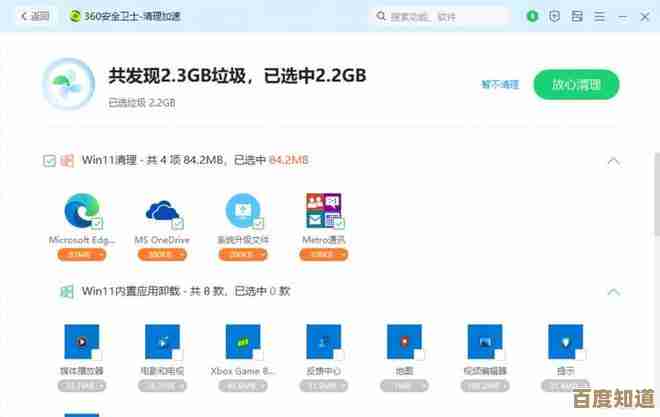The width and height of the screenshot is (660, 417).
Task: Open the orange size dropdown under Microsoft Edge
Action: click(82, 255)
